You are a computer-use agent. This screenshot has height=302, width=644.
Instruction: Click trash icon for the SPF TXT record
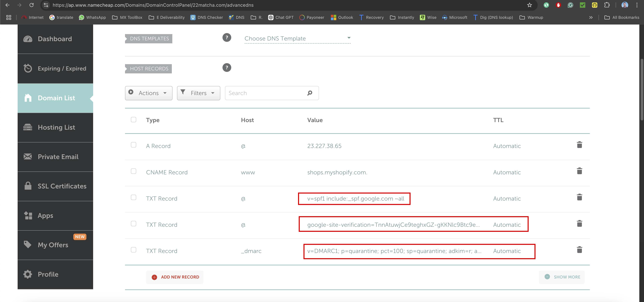point(579,197)
